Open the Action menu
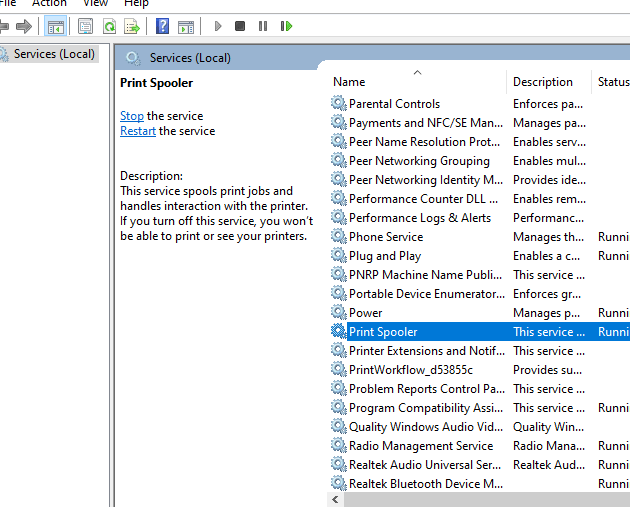 click(x=49, y=3)
